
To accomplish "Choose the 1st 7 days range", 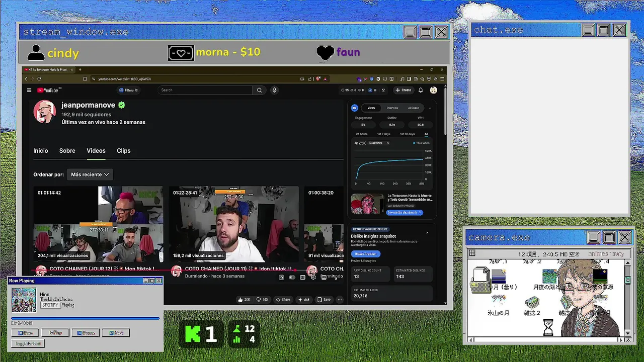I will pos(383,134).
